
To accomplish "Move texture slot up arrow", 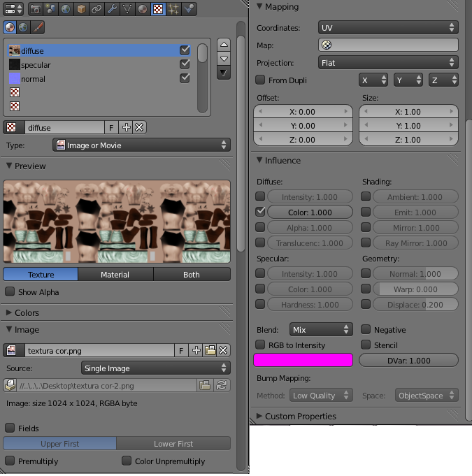I will [x=224, y=45].
